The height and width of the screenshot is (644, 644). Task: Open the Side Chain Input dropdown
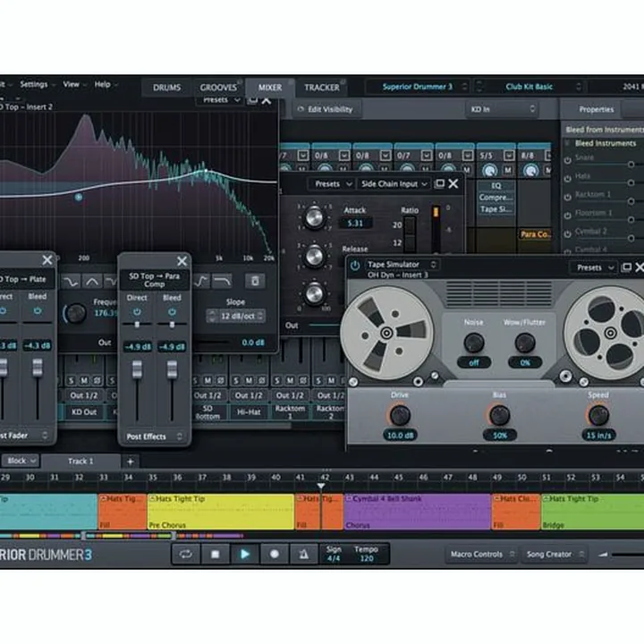[x=394, y=184]
